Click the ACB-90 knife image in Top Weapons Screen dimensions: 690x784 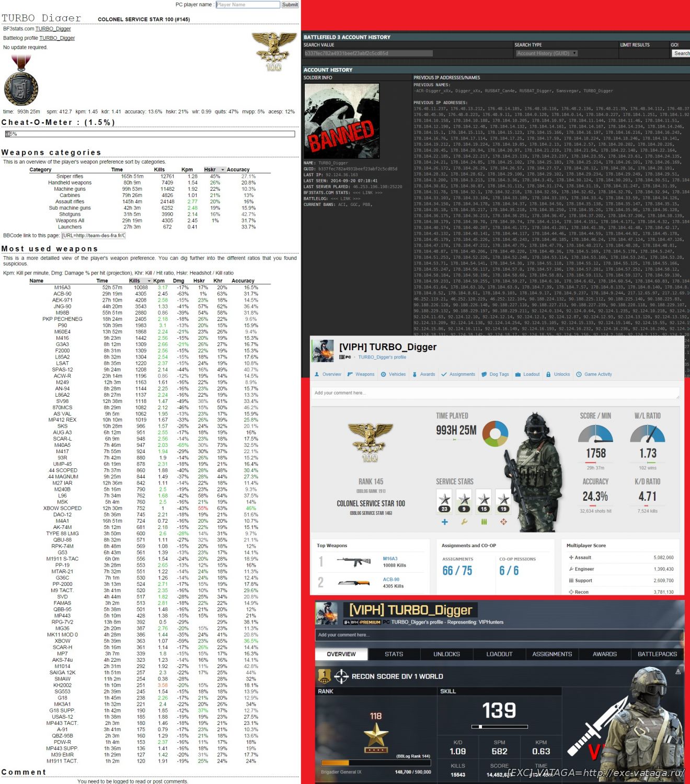(x=354, y=582)
